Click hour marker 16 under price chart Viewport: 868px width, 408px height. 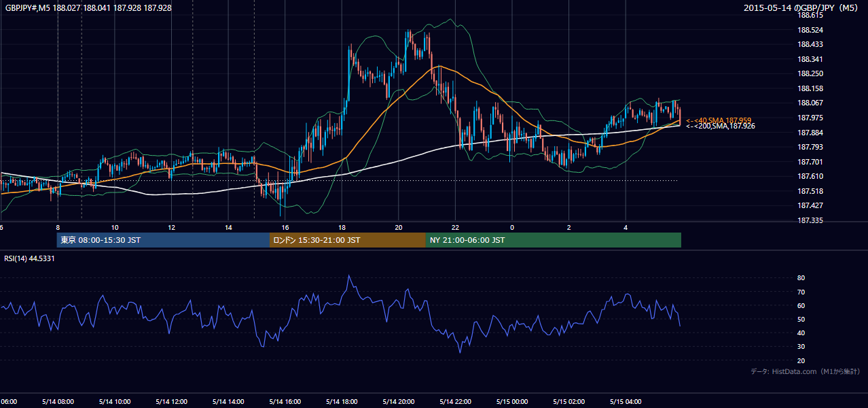pyautogui.click(x=285, y=227)
